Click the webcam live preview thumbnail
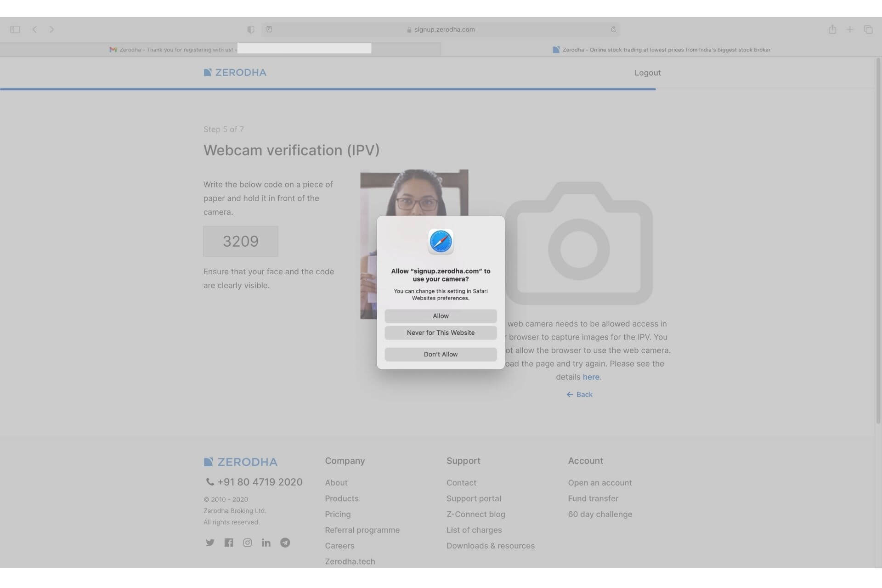The width and height of the screenshot is (882, 588). (x=414, y=244)
